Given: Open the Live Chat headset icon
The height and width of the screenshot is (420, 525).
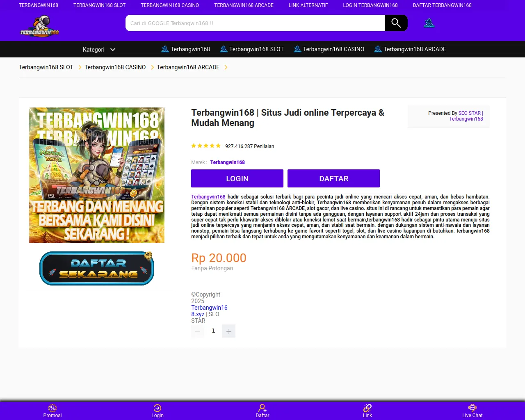Looking at the screenshot, I should point(472,408).
